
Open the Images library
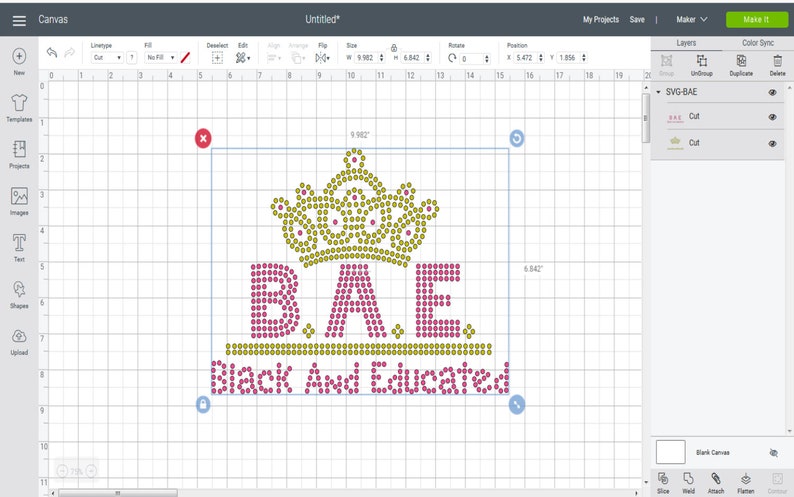[19, 201]
